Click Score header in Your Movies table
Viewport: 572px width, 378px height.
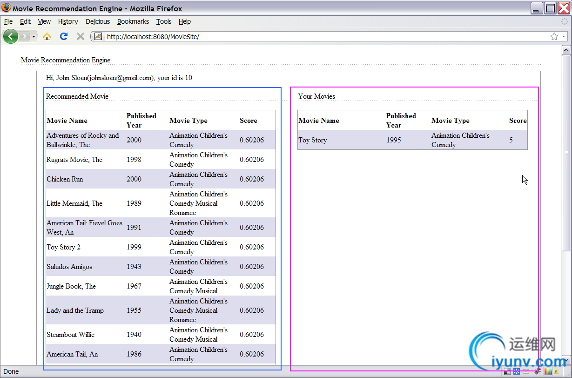[x=518, y=120]
